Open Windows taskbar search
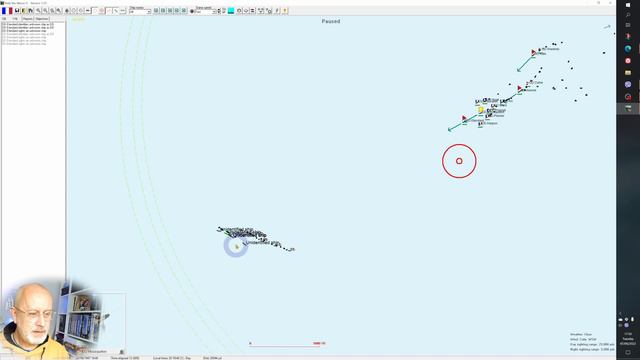 [x=628, y=15]
